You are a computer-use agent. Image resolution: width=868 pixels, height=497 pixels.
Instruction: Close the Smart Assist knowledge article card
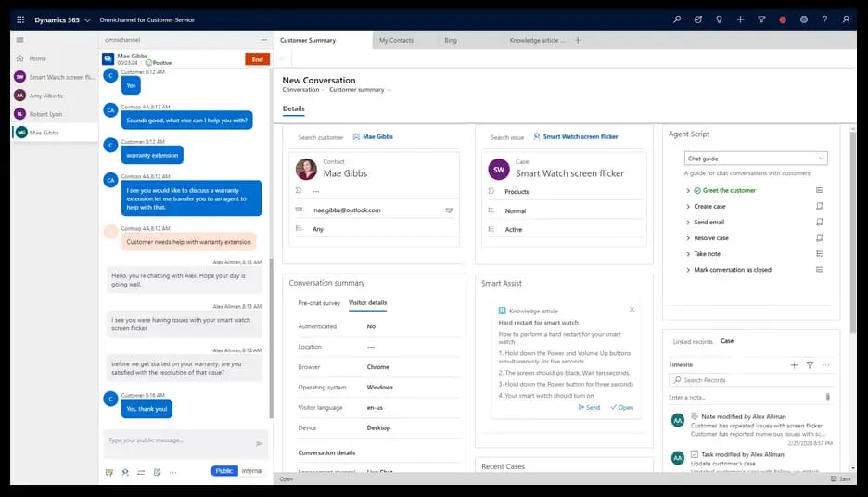[x=632, y=310]
